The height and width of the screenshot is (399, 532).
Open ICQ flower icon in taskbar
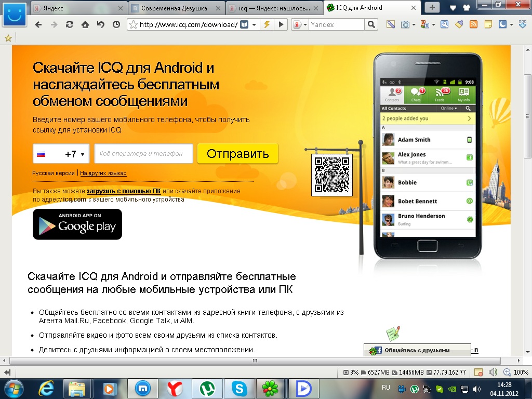(271, 389)
